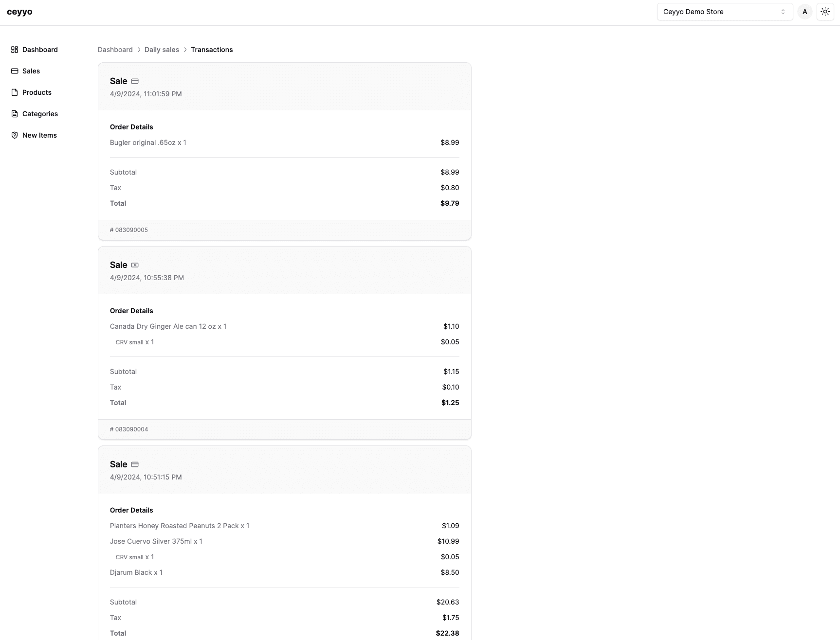
Task: Expand the store picker chevron control
Action: (783, 11)
